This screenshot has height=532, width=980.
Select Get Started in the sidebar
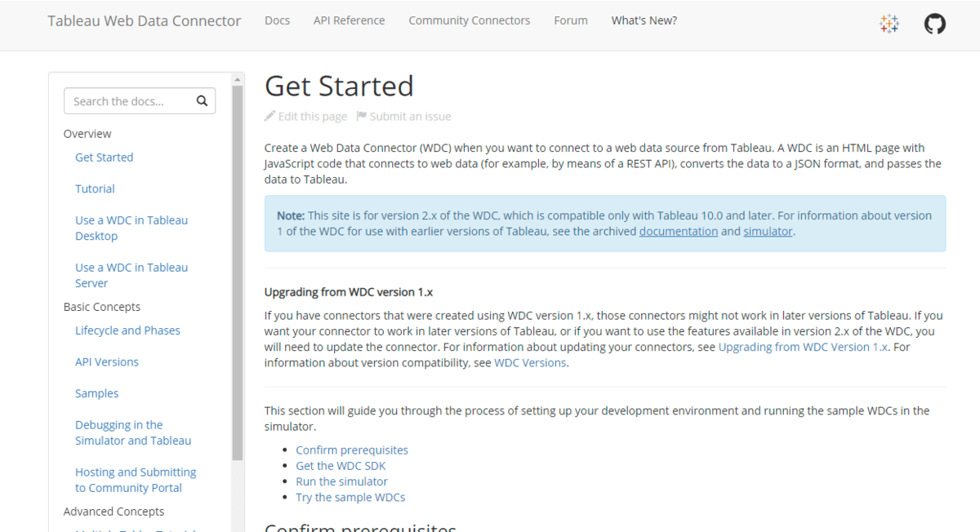(105, 157)
